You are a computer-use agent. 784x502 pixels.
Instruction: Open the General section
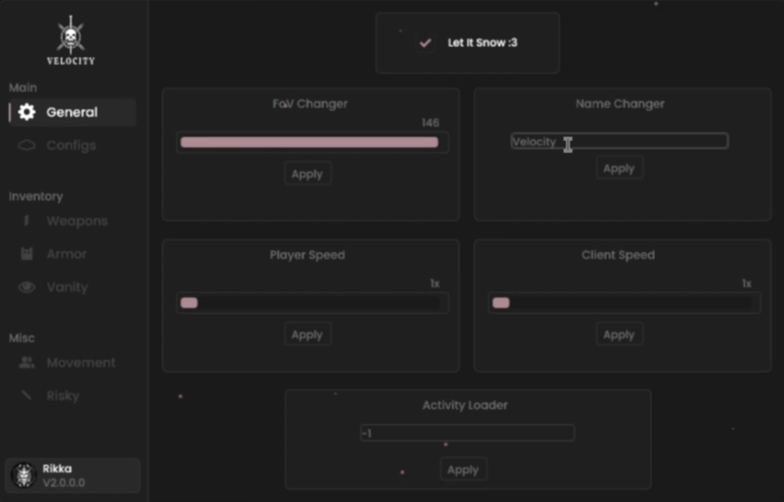click(x=72, y=112)
